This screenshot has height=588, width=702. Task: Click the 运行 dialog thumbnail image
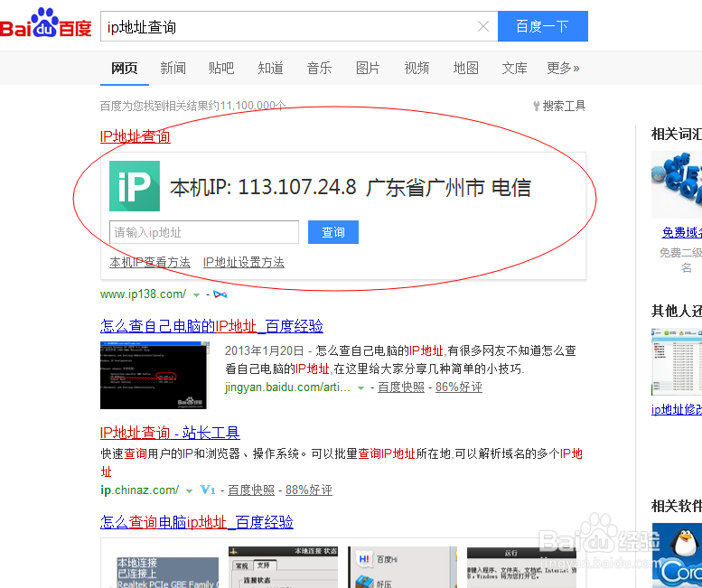point(521,567)
